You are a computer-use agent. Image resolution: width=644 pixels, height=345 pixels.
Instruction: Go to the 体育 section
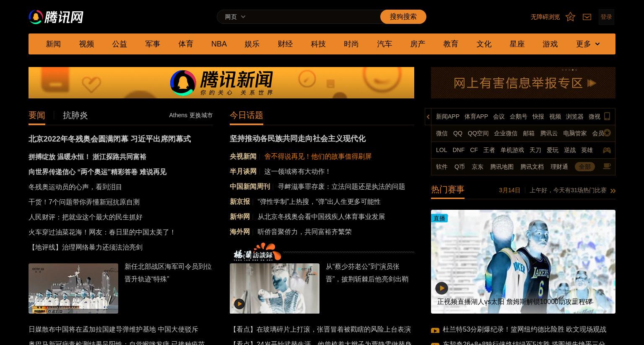(186, 44)
